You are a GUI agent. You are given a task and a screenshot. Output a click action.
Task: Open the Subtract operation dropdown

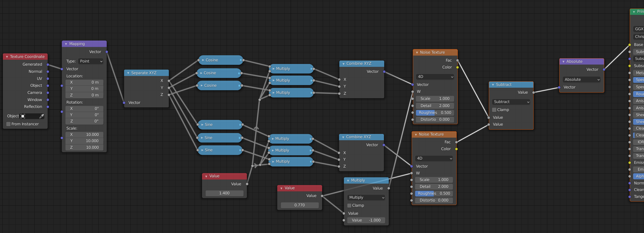(511, 102)
